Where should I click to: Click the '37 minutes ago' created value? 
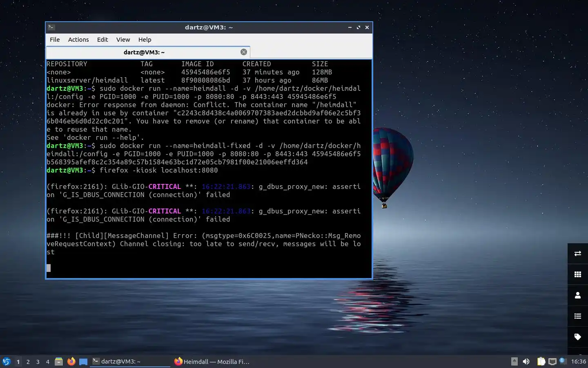click(x=271, y=72)
